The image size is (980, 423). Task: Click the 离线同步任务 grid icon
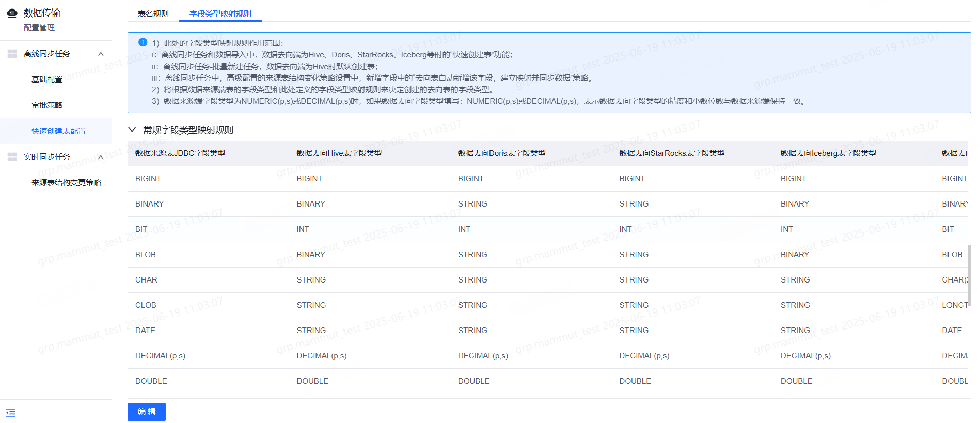pyautogui.click(x=12, y=54)
